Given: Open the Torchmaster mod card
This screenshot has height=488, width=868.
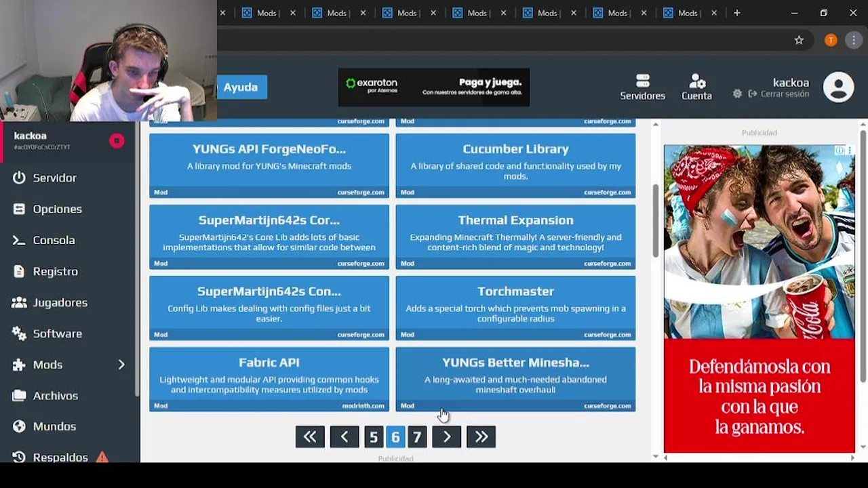Looking at the screenshot, I should point(515,308).
